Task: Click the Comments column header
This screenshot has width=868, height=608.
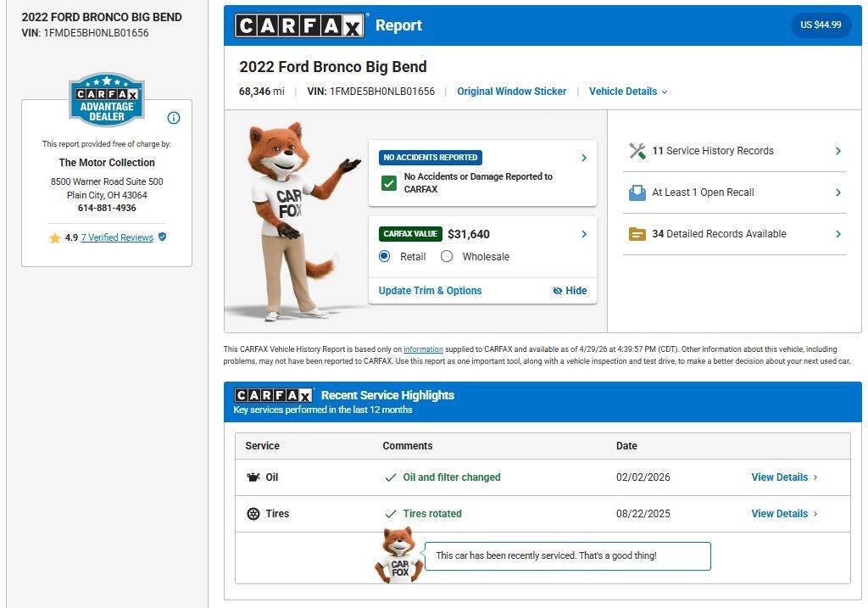Action: pyautogui.click(x=408, y=446)
